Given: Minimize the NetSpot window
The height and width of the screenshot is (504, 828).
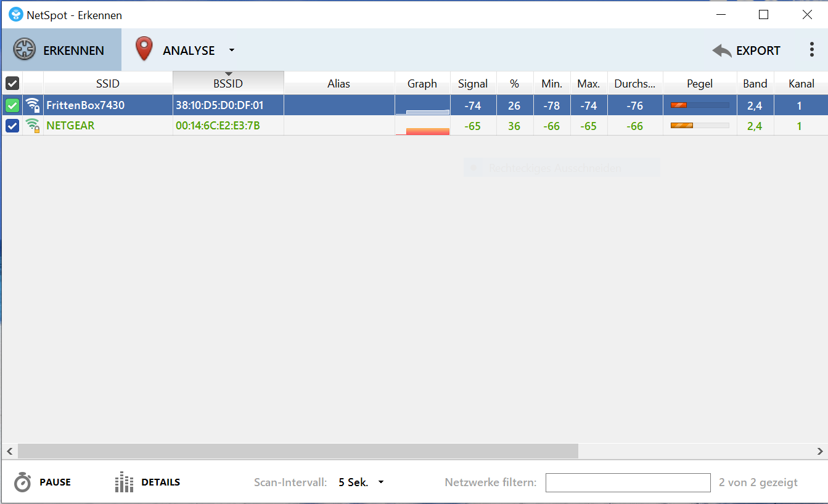Looking at the screenshot, I should (720, 15).
